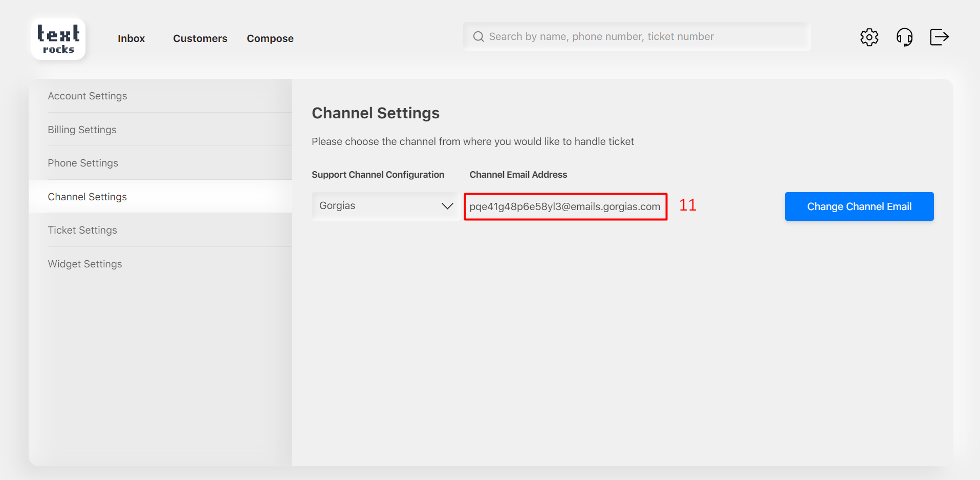Select Account Settings in the sidebar
The width and height of the screenshot is (980, 480).
[88, 96]
